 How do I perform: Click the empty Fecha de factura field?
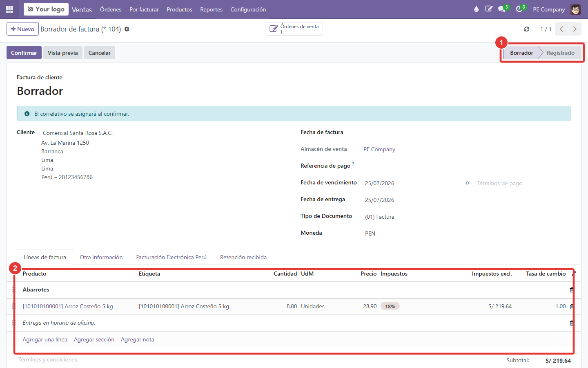pos(467,132)
